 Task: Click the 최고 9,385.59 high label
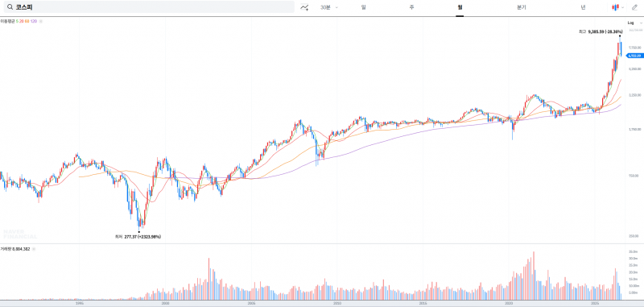tap(601, 31)
